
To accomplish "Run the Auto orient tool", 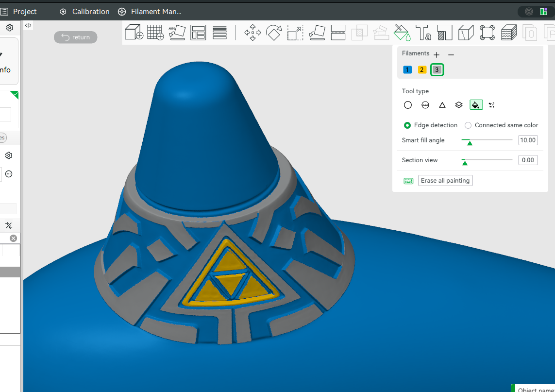I will (x=177, y=32).
